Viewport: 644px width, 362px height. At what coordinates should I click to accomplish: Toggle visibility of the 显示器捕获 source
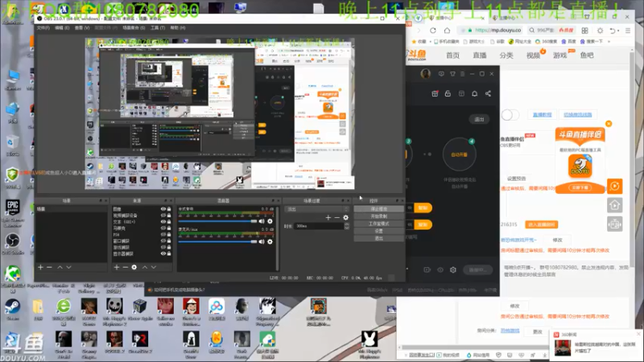coord(163,253)
